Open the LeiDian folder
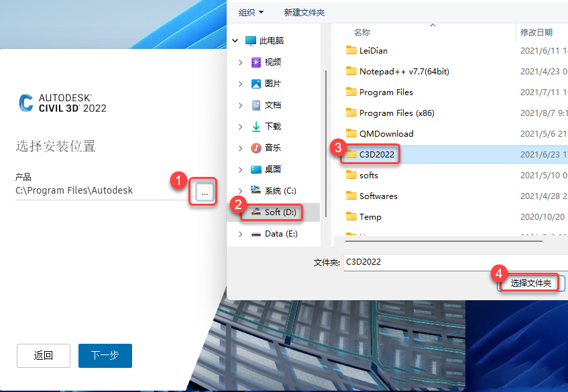 click(374, 50)
